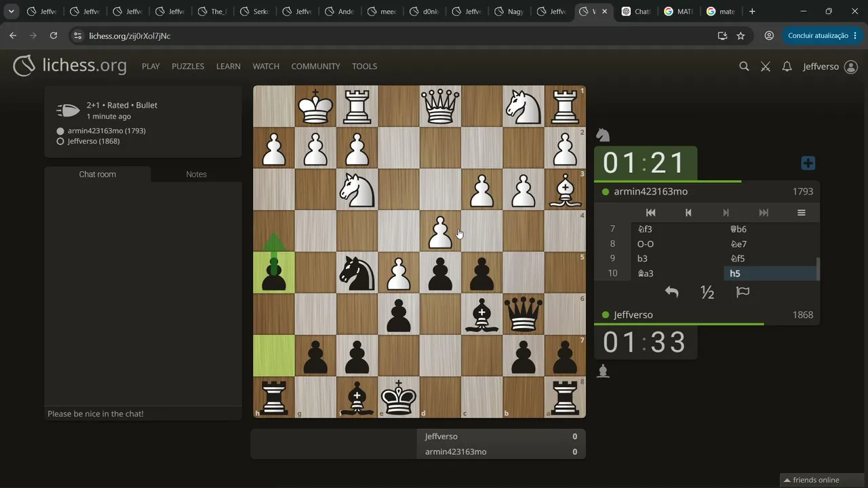Click Jeffverso in the crosstable
The image size is (868, 488).
click(x=441, y=436)
